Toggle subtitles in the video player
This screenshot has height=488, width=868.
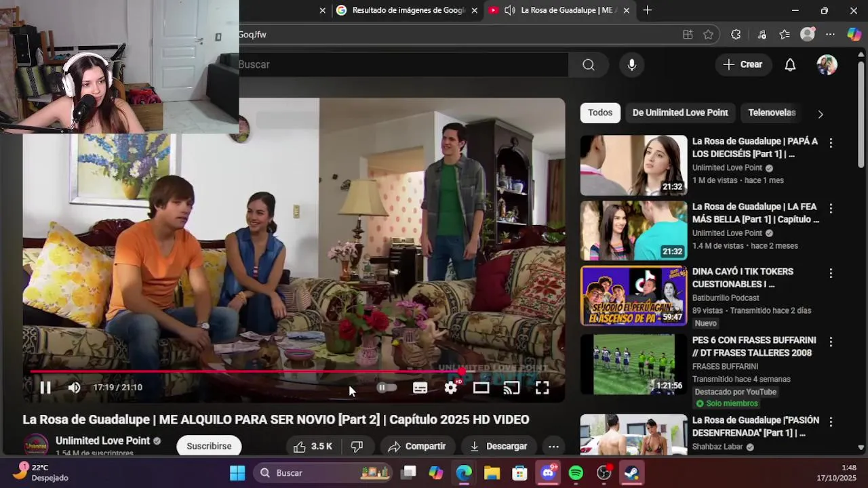(420, 388)
